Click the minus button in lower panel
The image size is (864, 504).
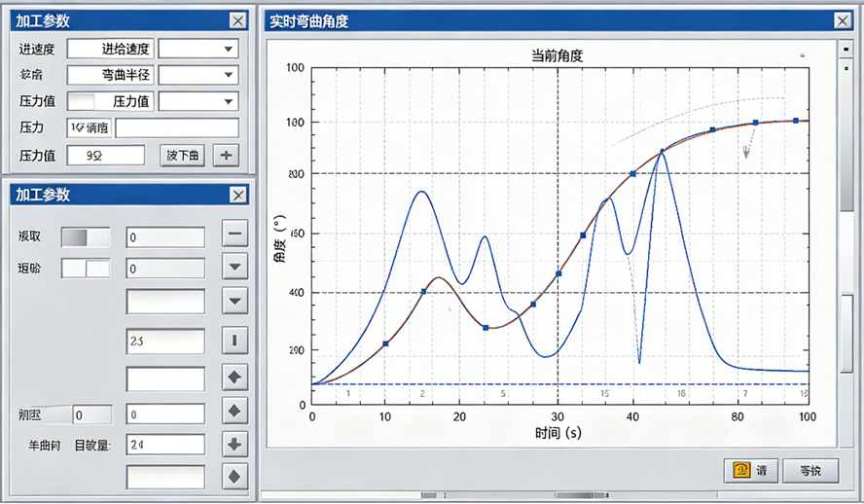coord(234,234)
